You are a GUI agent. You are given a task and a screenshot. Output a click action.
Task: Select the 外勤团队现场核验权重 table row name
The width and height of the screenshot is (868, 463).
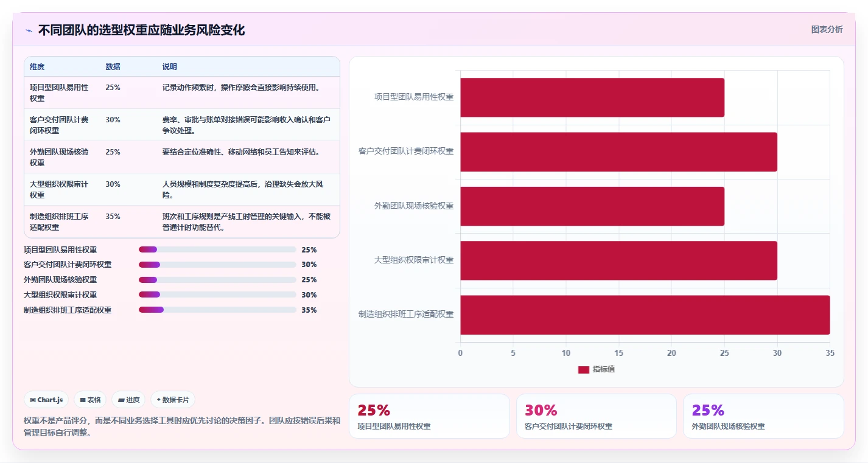tap(59, 157)
